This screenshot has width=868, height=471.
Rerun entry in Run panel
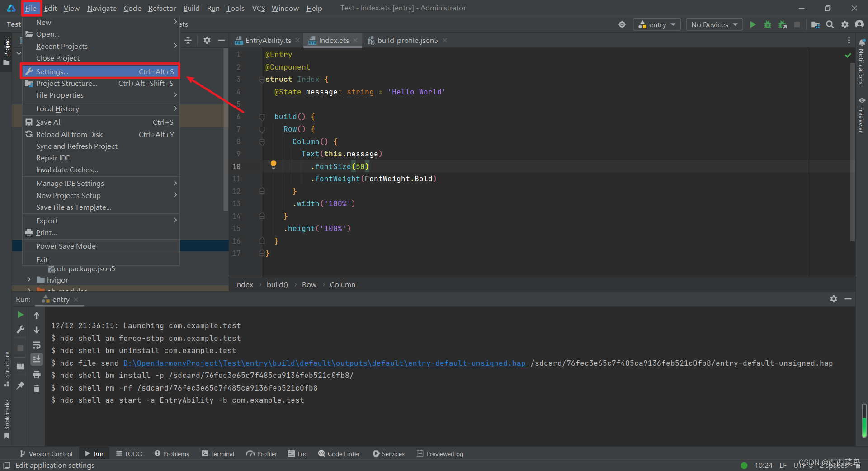coord(20,315)
